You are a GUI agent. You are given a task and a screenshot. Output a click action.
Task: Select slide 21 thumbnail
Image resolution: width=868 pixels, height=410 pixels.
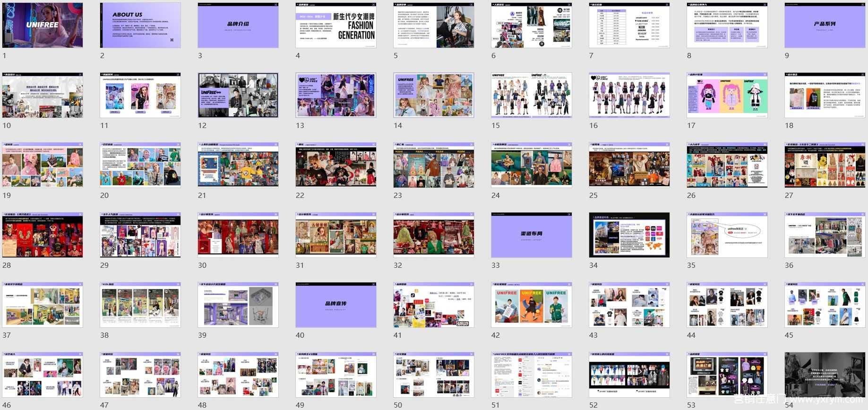click(x=238, y=165)
